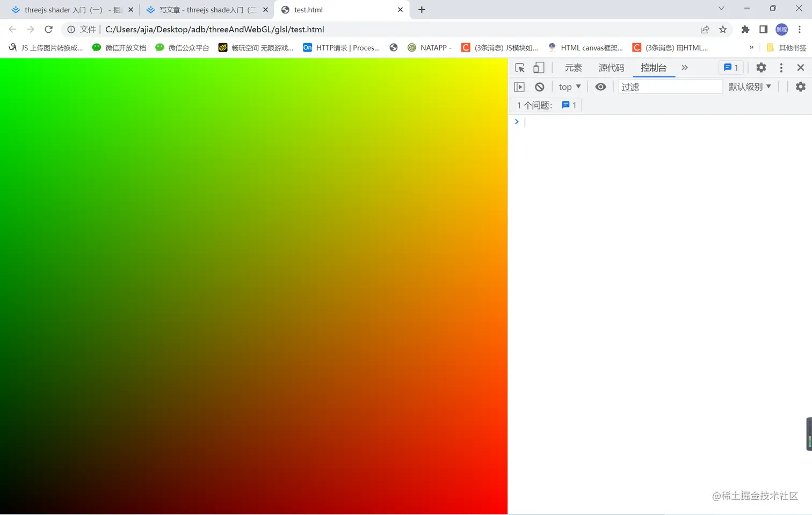Viewport: 812px width, 515px height.
Task: Go forward with the browser forward arrow
Action: coord(31,30)
